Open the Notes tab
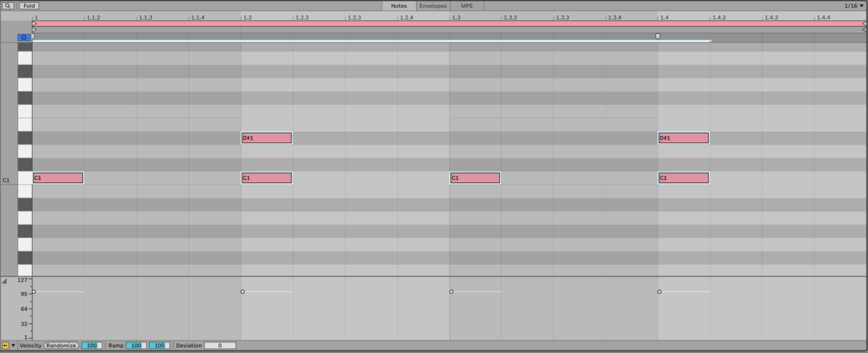 [399, 6]
